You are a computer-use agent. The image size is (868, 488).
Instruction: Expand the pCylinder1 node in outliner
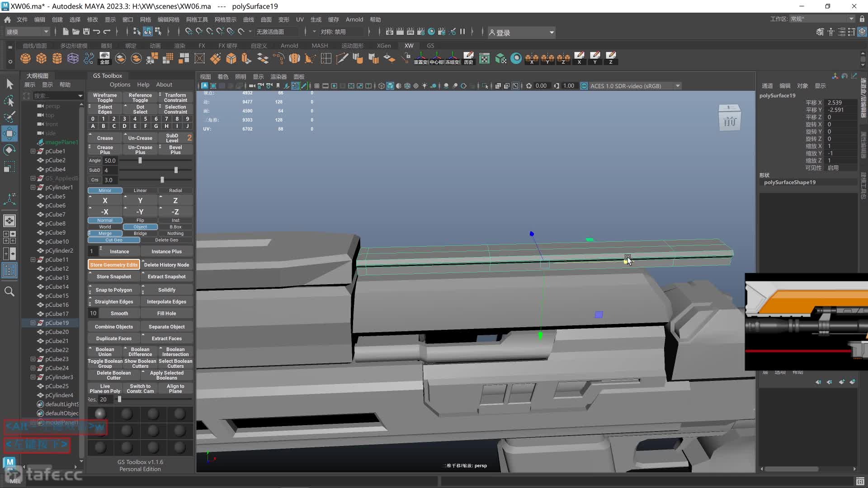33,188
